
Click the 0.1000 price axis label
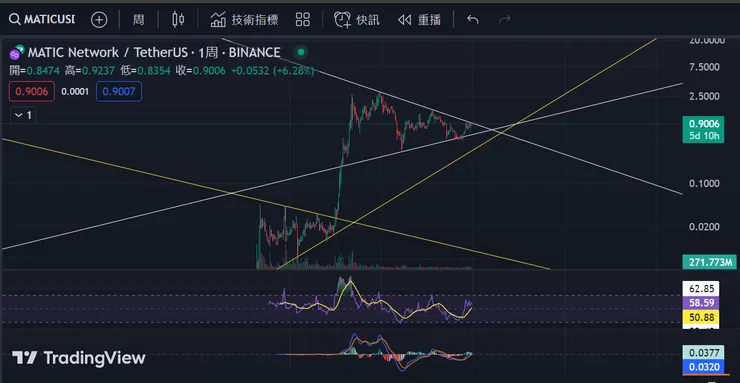click(x=704, y=183)
